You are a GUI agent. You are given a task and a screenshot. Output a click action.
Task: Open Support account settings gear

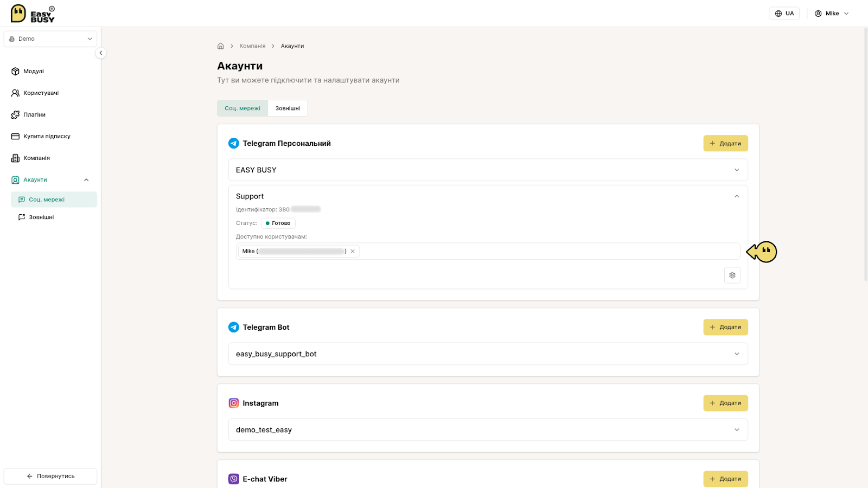coord(732,275)
